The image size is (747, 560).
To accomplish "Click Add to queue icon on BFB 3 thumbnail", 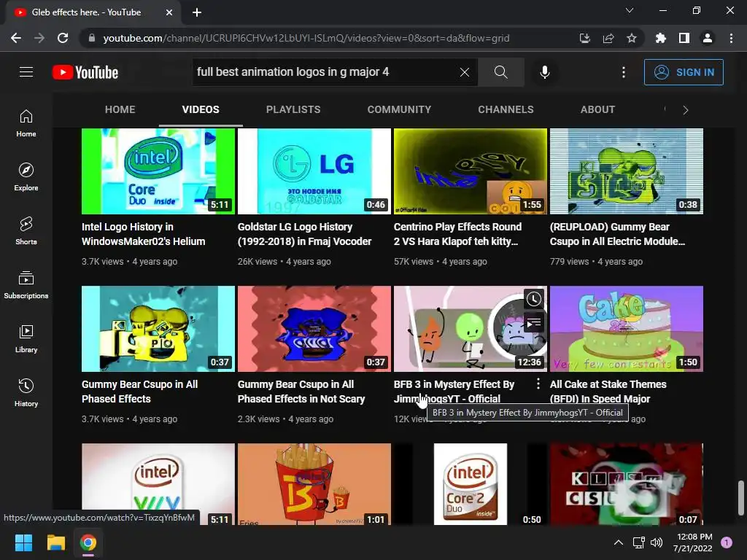I will [533, 323].
